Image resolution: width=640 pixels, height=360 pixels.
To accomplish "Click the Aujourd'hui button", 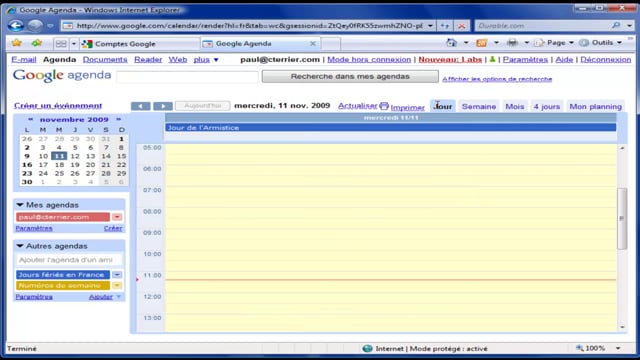I will [202, 106].
